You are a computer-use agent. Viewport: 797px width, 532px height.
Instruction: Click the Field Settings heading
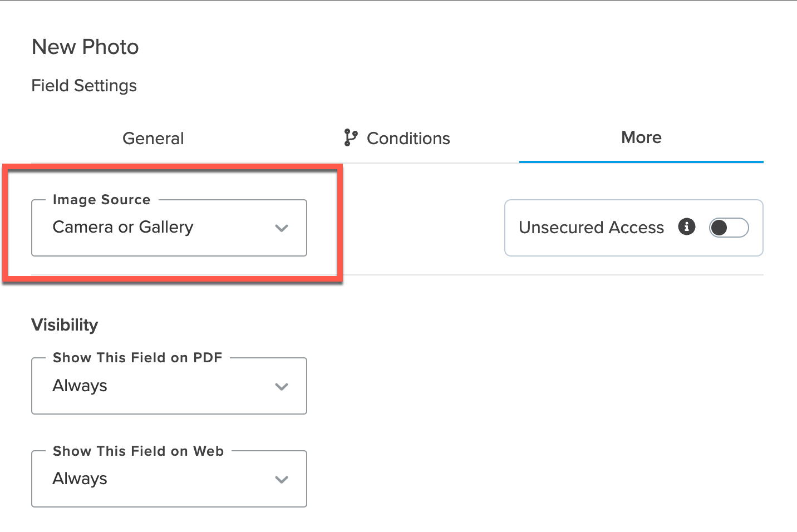point(84,86)
